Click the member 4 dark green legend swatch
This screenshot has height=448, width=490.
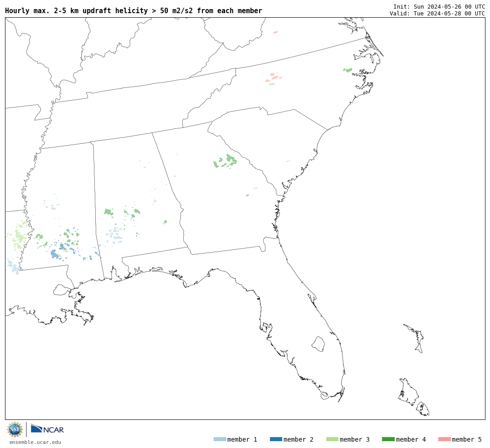pos(388,439)
